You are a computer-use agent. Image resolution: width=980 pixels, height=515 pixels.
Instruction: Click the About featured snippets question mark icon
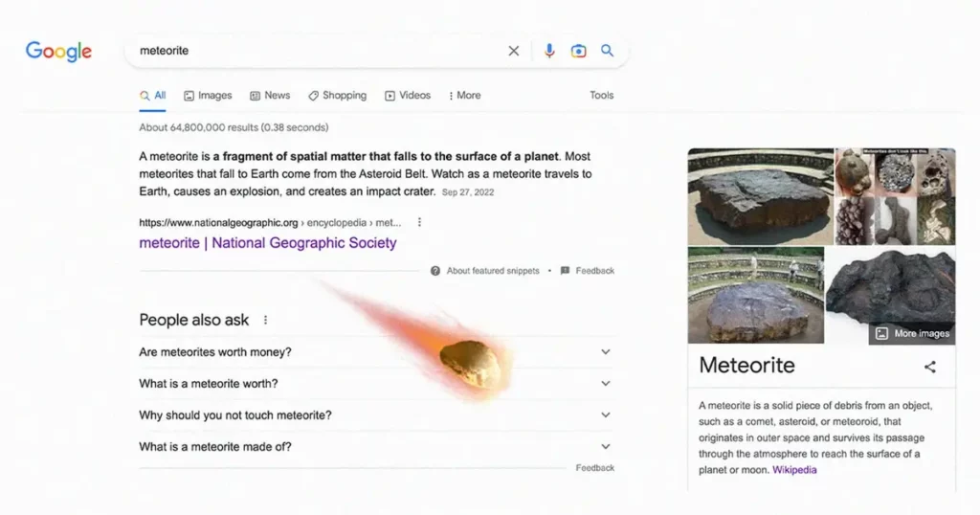tap(435, 271)
